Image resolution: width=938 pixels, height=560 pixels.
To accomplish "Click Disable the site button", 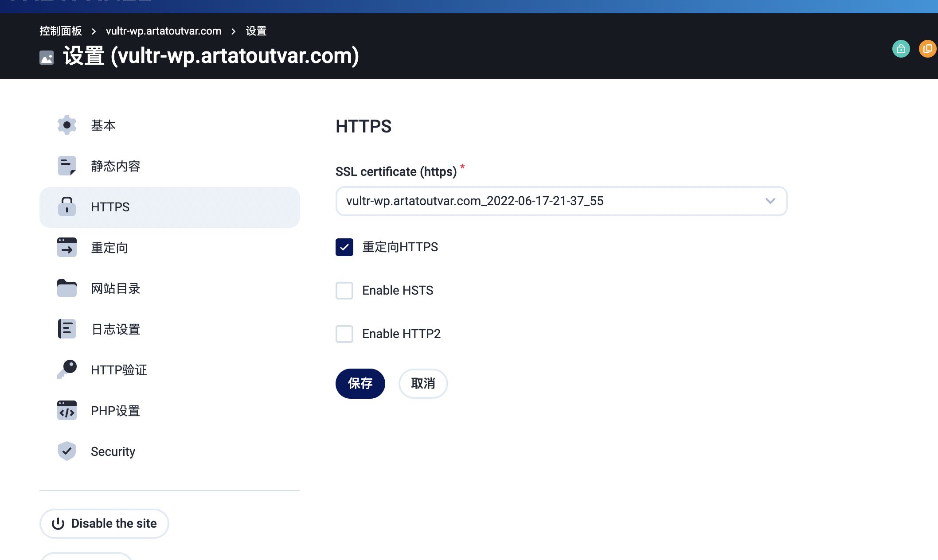I will click(x=104, y=524).
